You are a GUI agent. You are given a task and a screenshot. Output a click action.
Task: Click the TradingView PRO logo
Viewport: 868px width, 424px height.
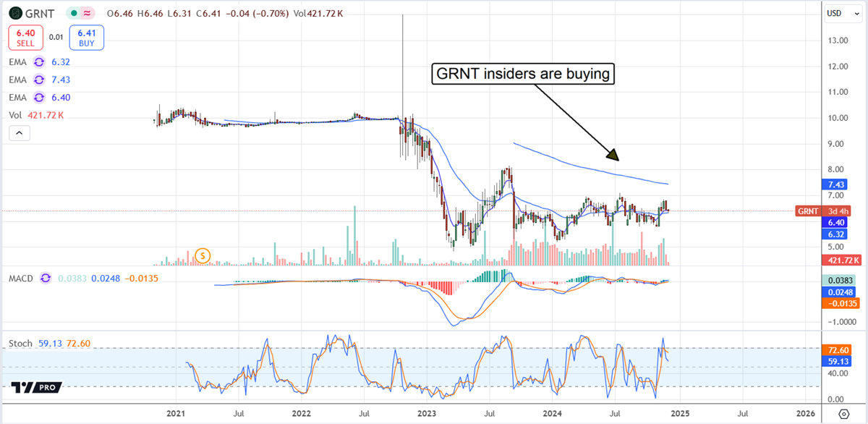pos(35,389)
